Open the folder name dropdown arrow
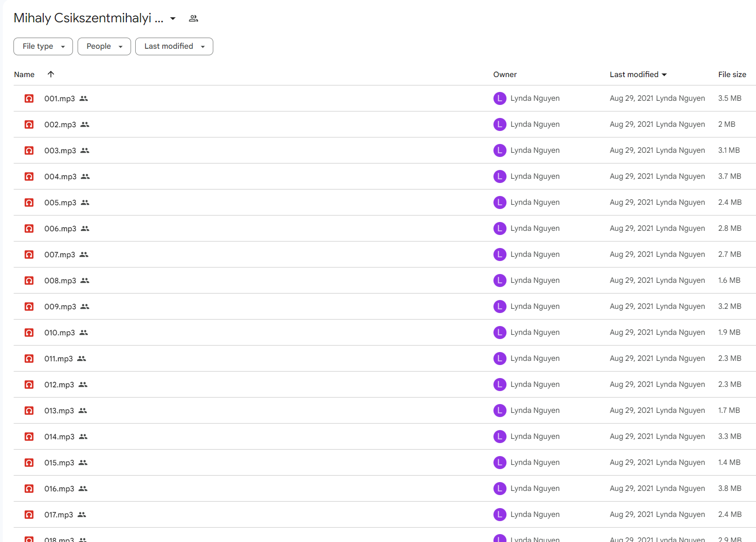 [173, 19]
